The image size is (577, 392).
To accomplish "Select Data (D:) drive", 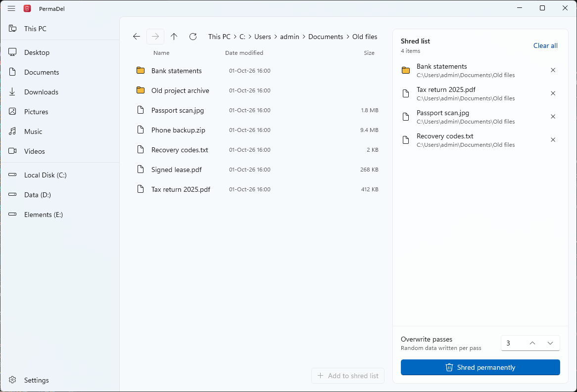I will pyautogui.click(x=60, y=195).
